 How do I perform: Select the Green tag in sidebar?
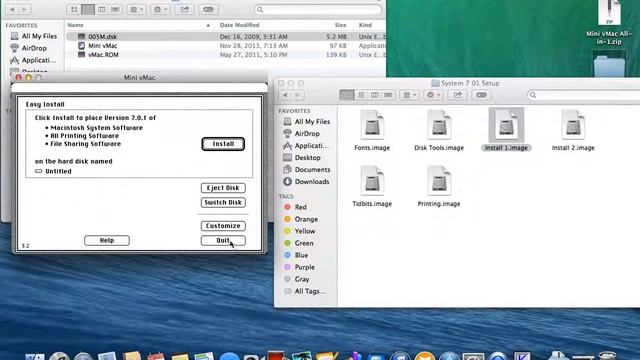299,243
